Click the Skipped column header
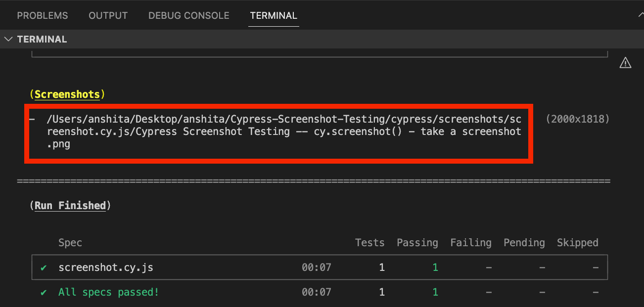Screen dimensions: 644x307 point(577,243)
